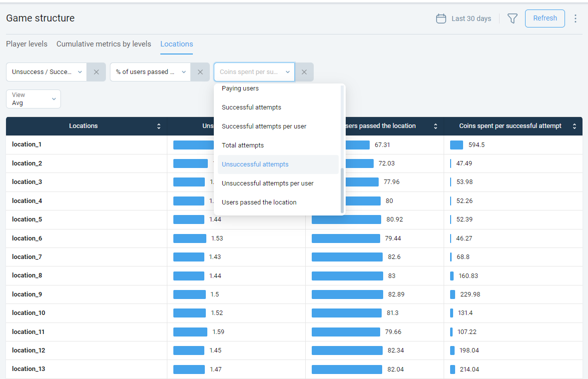Select Total attempts option
The image size is (588, 379).
[243, 145]
